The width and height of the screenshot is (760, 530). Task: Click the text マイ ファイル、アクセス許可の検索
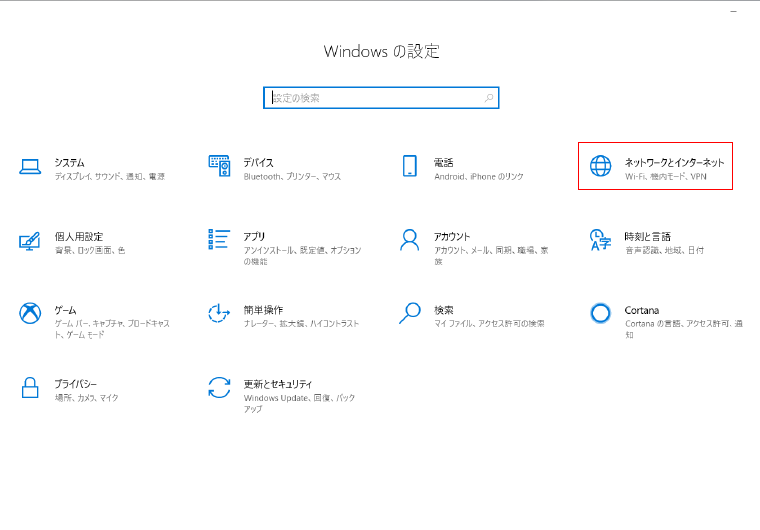(489, 324)
